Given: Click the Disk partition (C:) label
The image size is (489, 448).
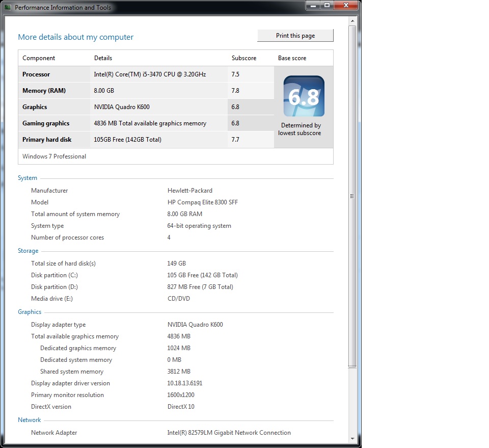Looking at the screenshot, I should pos(55,275).
